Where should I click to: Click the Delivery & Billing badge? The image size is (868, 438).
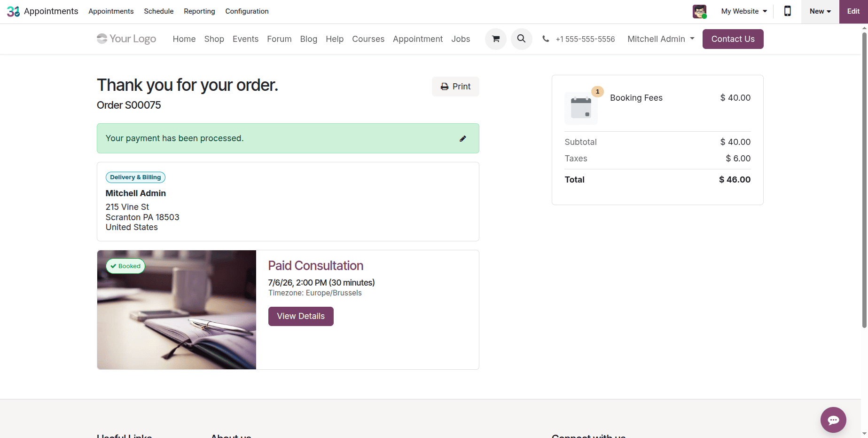(135, 177)
